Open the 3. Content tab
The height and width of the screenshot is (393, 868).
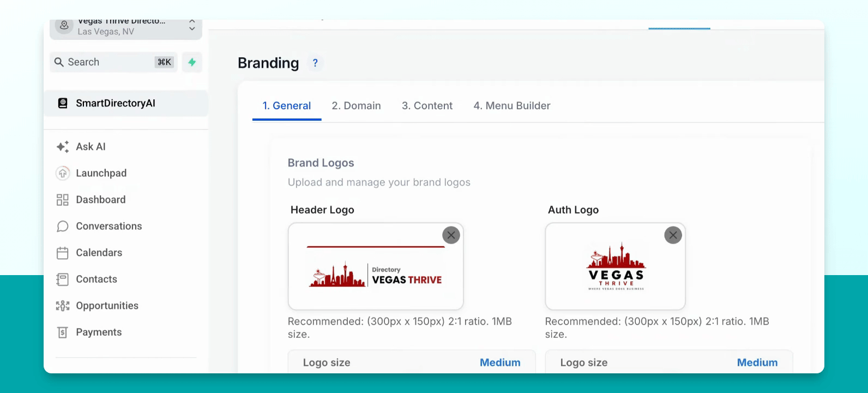click(x=427, y=106)
